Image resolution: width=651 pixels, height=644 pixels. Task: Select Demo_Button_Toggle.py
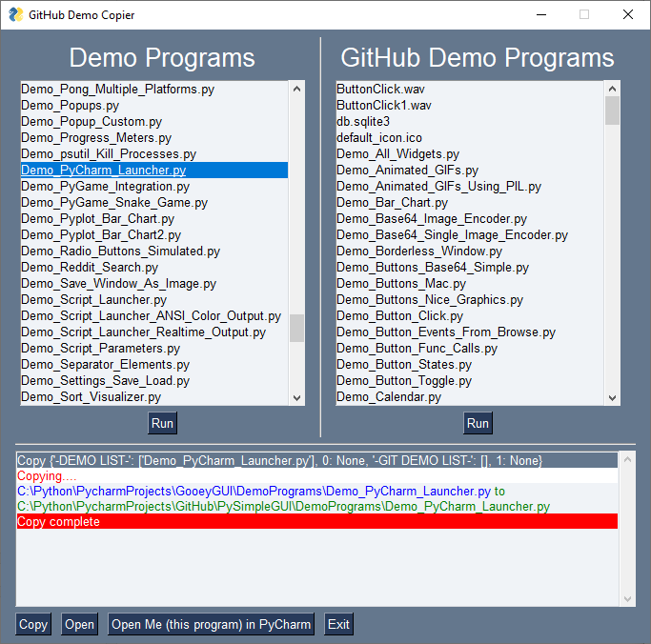click(x=470, y=380)
